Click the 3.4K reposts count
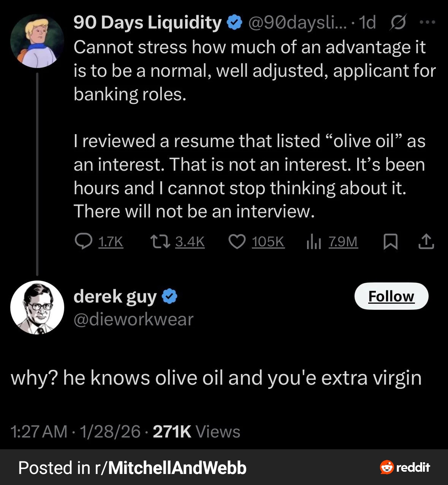 click(190, 242)
